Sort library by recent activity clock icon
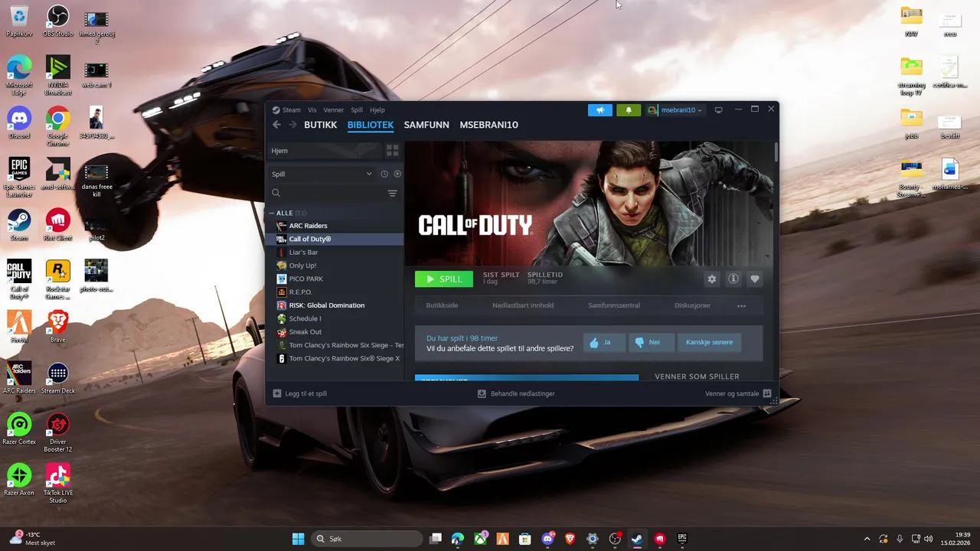The image size is (980, 551). click(384, 174)
